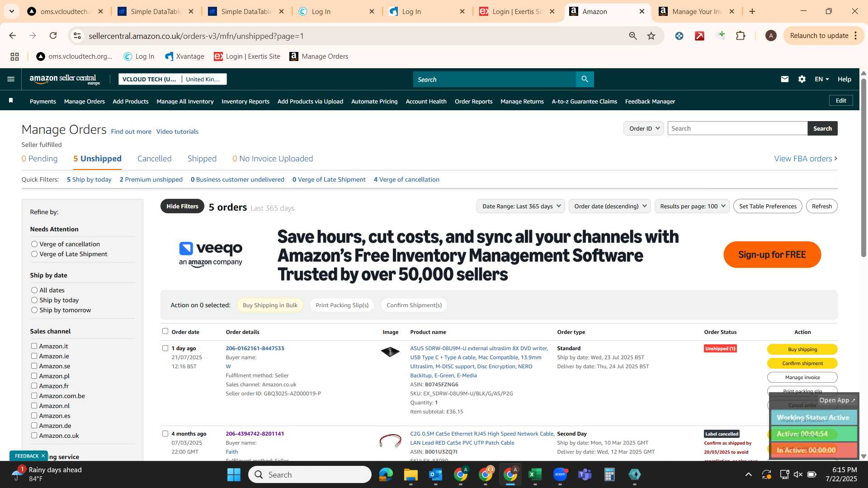The image size is (868, 488).
Task: Click the Hide Filters button
Action: click(182, 206)
